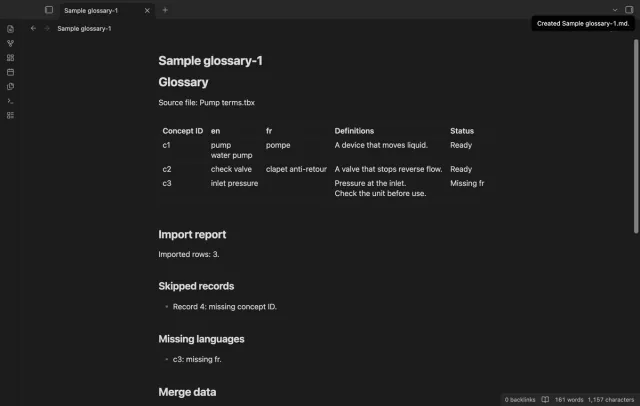Click '161 words' in the status bar
The height and width of the screenshot is (406, 640).
569,400
